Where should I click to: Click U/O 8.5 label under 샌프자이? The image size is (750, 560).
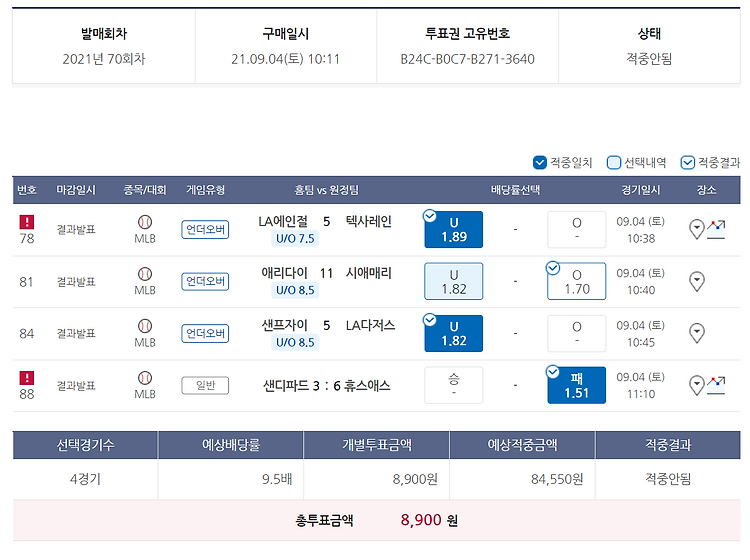[x=295, y=342]
